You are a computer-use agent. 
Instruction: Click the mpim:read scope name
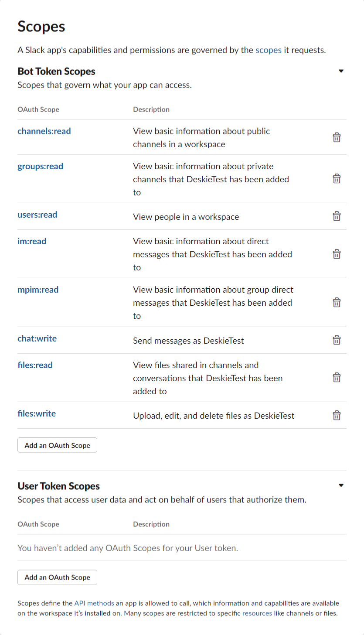38,290
